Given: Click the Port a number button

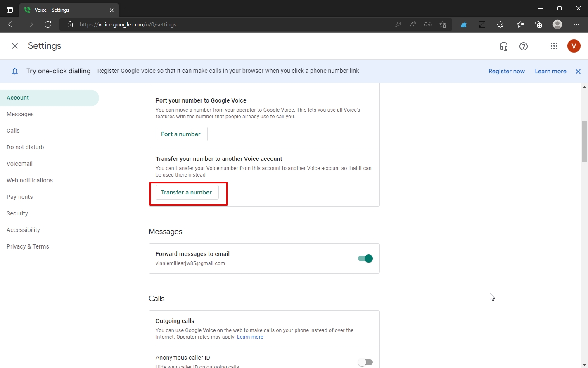Looking at the screenshot, I should pos(181,134).
